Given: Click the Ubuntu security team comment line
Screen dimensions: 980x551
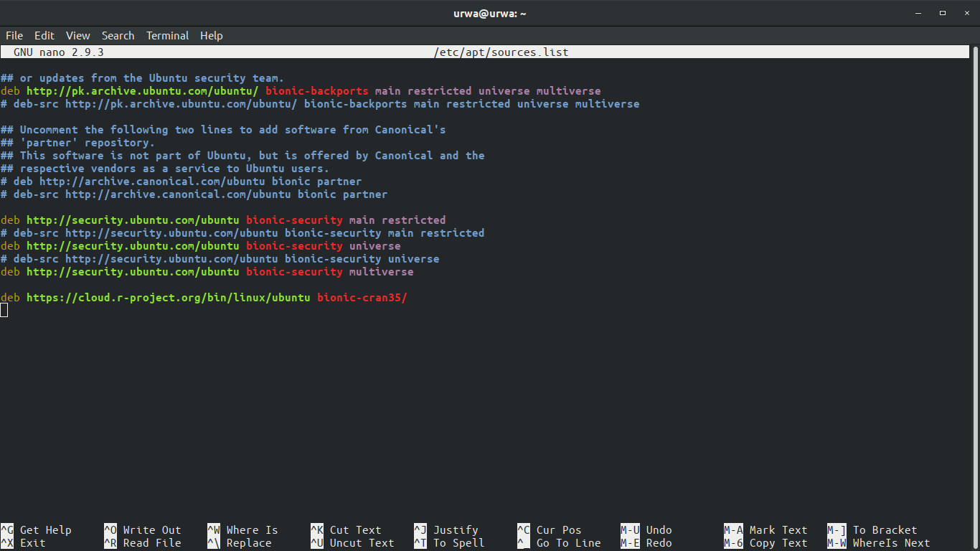Looking at the screenshot, I should (x=143, y=78).
